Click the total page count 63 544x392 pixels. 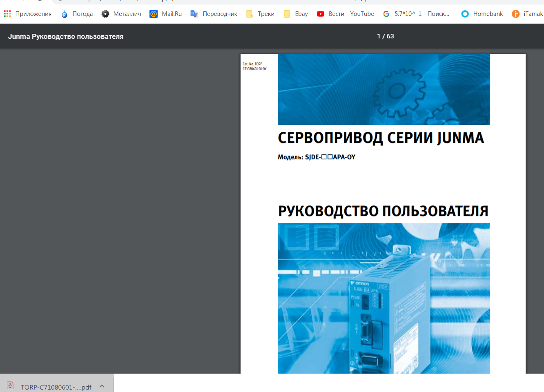390,36
